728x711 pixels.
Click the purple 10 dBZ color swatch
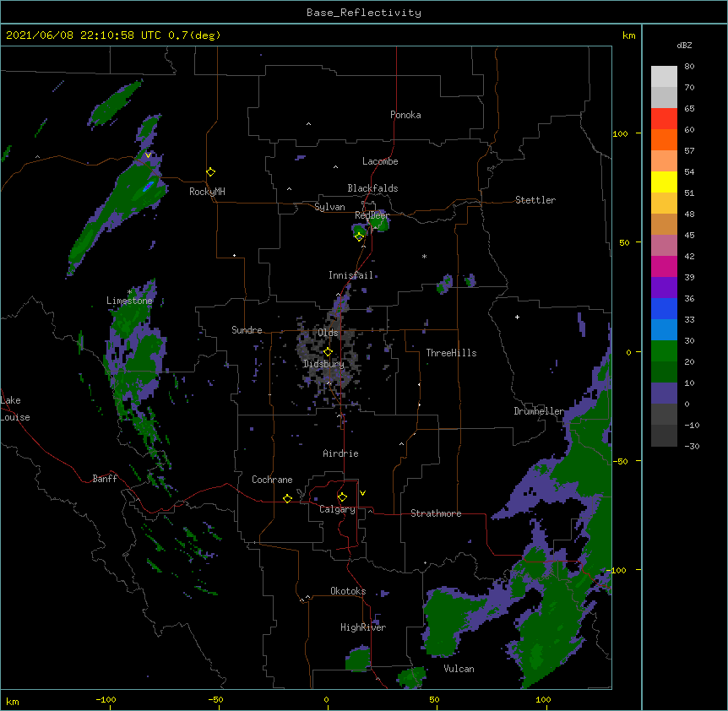[664, 393]
